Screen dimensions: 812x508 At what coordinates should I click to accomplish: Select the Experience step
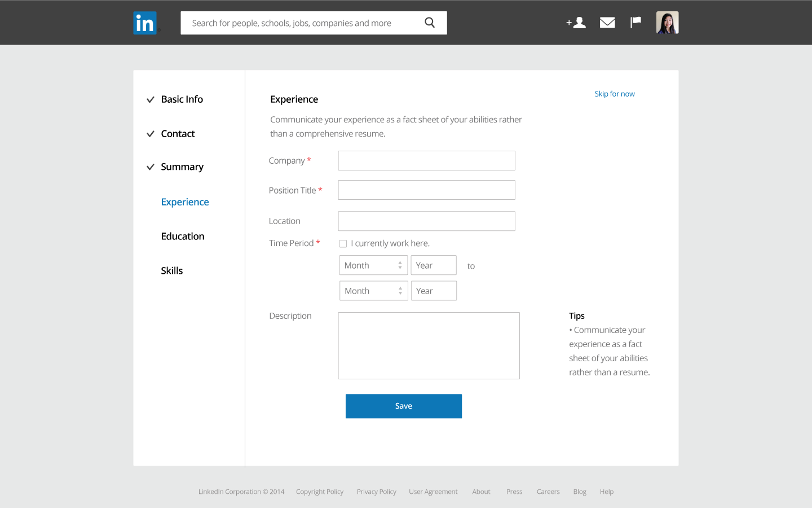(185, 202)
